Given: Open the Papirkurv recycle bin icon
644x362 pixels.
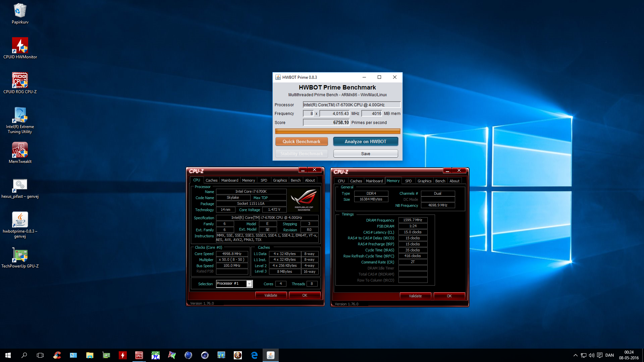Looking at the screenshot, I should click(x=20, y=14).
